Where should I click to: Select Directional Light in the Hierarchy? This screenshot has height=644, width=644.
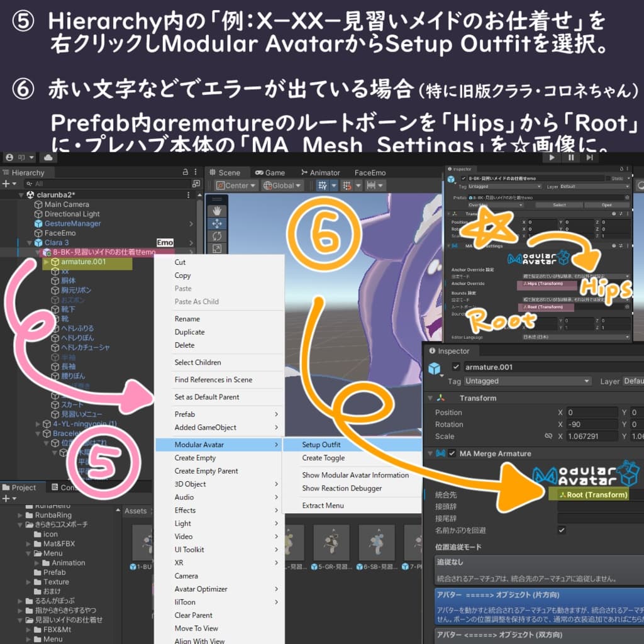72,214
